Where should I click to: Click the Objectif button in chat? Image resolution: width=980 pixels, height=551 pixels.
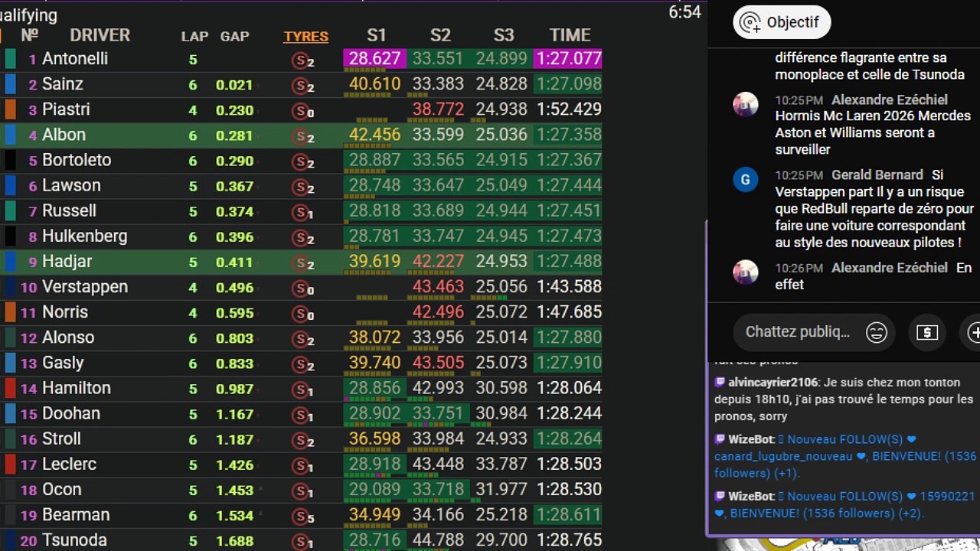(782, 22)
